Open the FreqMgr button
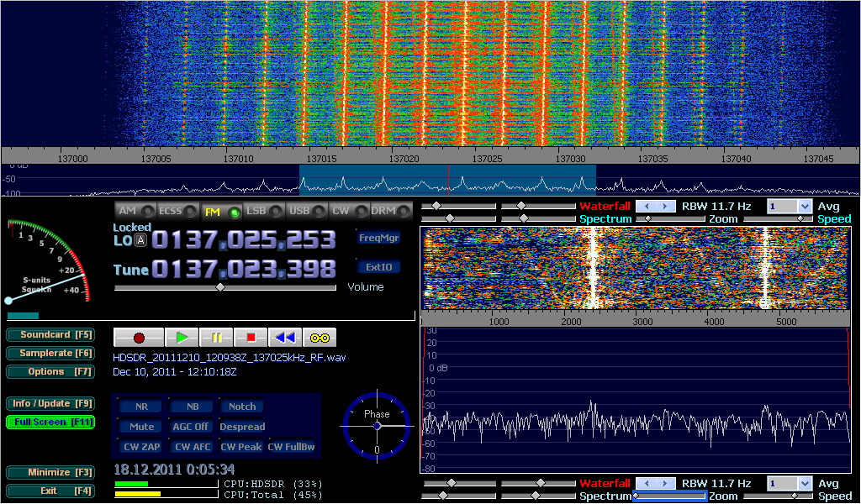Image resolution: width=861 pixels, height=504 pixels. coord(378,238)
